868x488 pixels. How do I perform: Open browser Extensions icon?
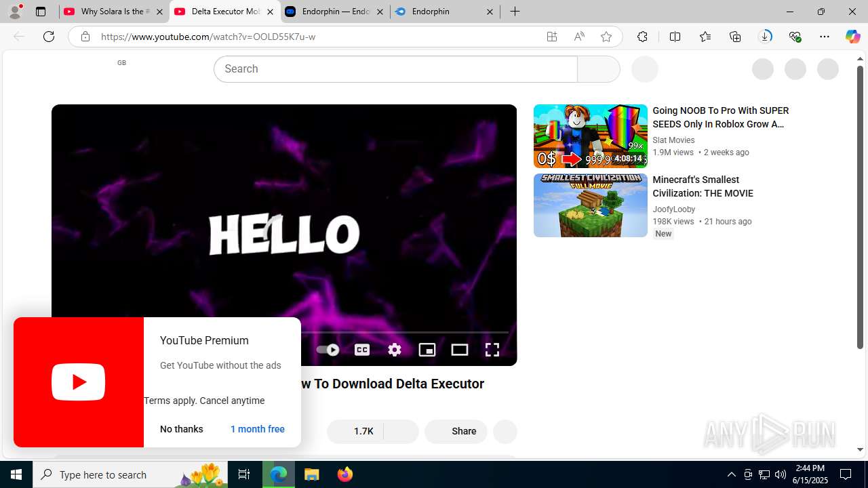(x=642, y=37)
